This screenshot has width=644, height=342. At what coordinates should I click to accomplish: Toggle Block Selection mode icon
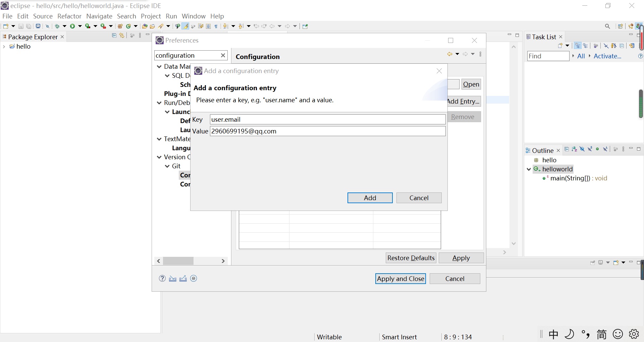pos(208,26)
